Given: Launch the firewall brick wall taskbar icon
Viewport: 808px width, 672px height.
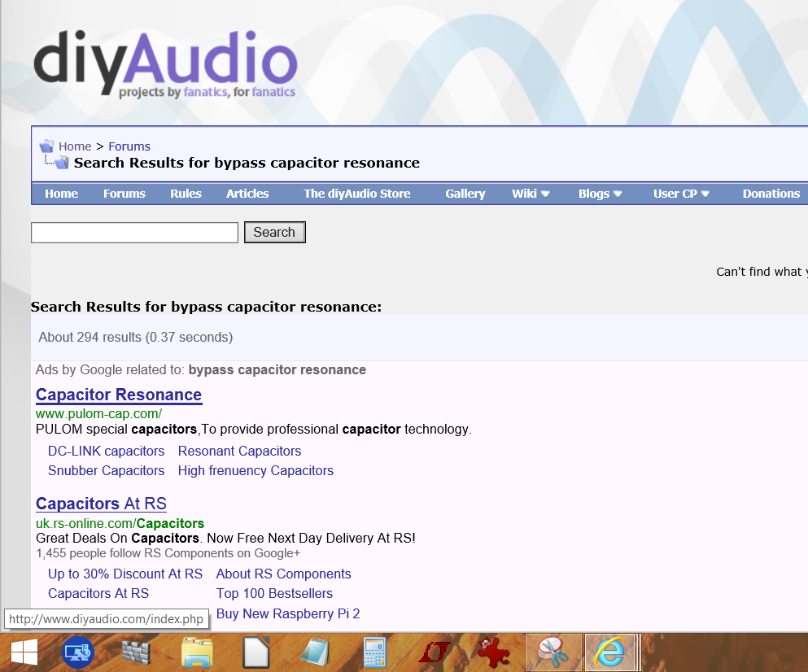Looking at the screenshot, I should (x=136, y=652).
